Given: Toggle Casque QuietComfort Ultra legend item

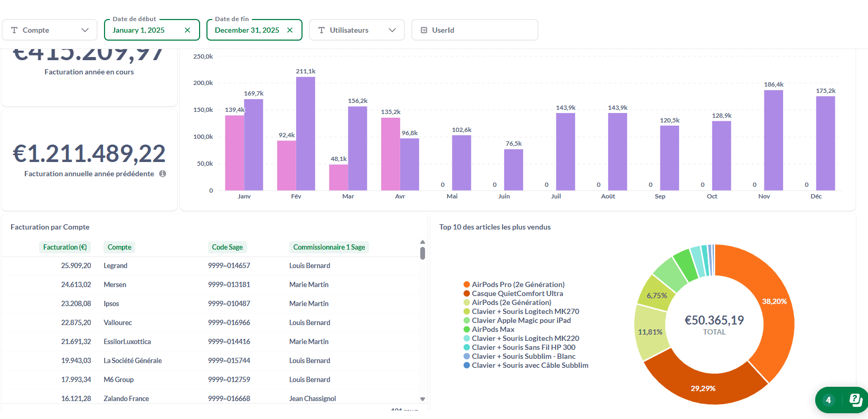Looking at the screenshot, I should tap(517, 293).
